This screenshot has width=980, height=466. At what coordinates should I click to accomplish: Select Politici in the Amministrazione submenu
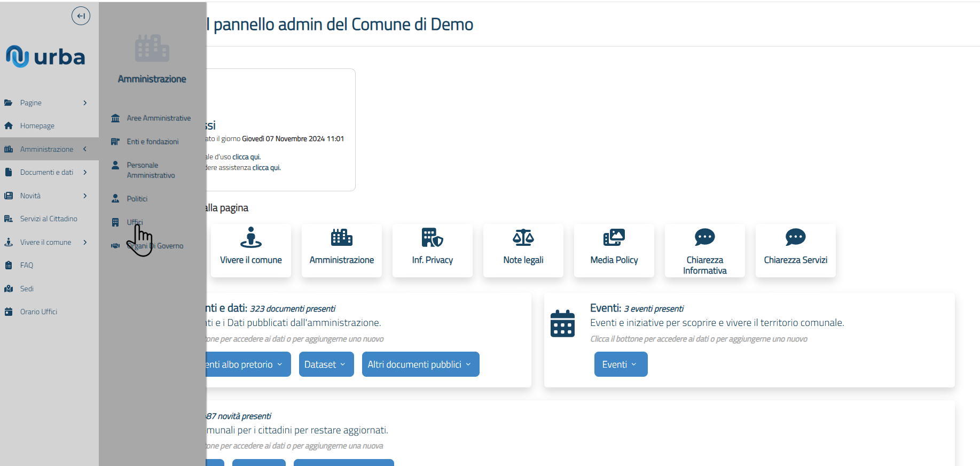(x=137, y=199)
